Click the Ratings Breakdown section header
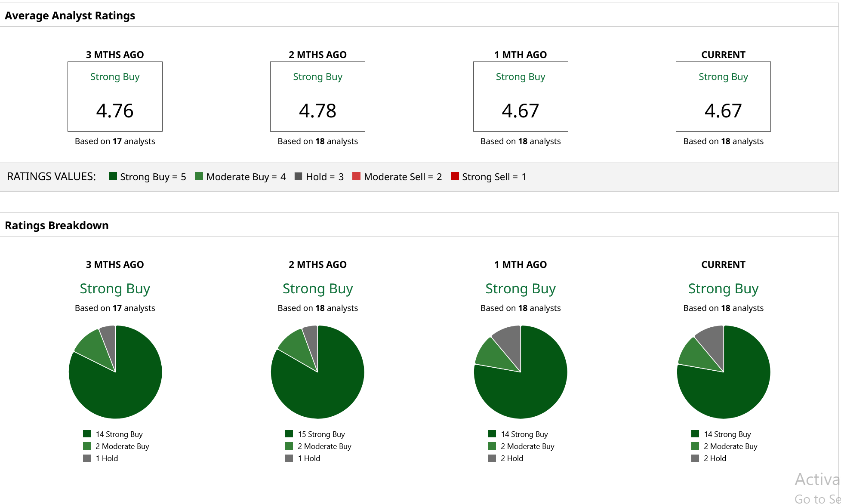This screenshot has height=504, width=841. 57,225
